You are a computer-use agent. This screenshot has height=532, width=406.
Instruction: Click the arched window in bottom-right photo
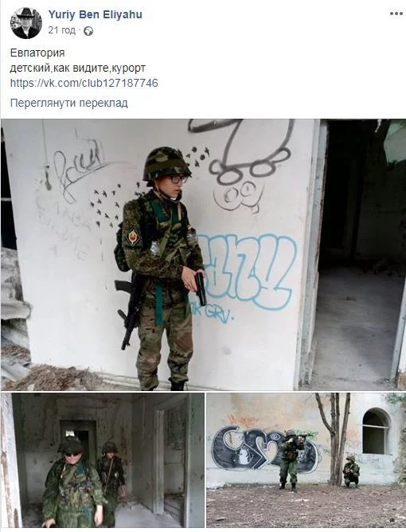[376, 431]
